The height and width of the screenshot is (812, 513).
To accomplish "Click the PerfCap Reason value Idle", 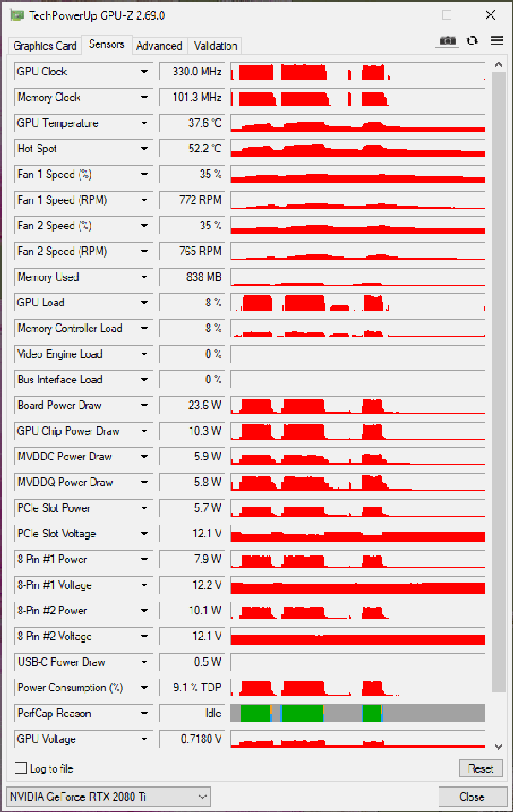I will click(213, 713).
